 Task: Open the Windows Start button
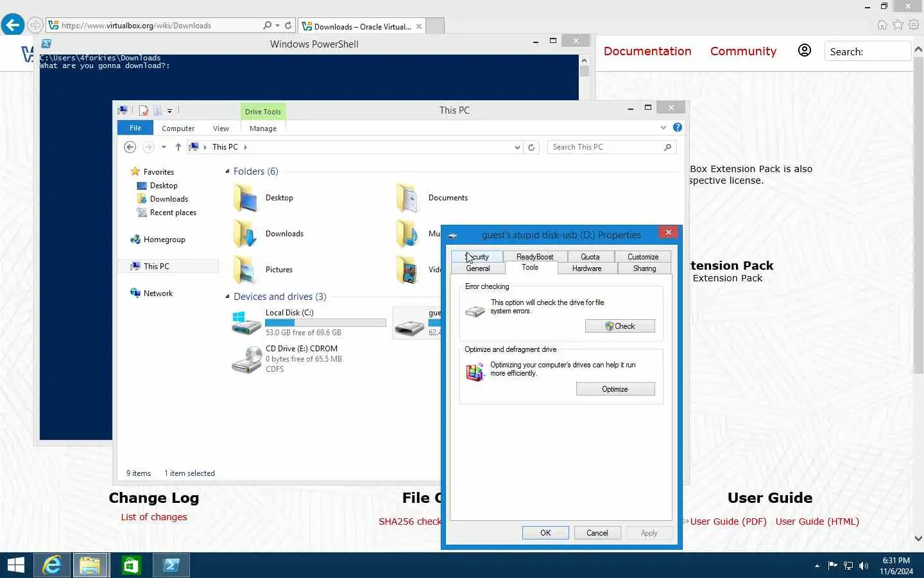pyautogui.click(x=16, y=565)
